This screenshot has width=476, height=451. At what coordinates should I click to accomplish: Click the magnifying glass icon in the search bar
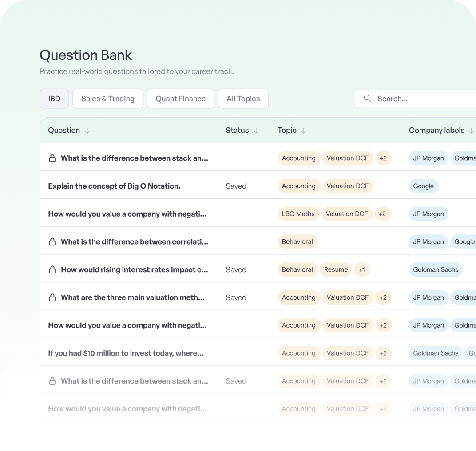tap(368, 99)
